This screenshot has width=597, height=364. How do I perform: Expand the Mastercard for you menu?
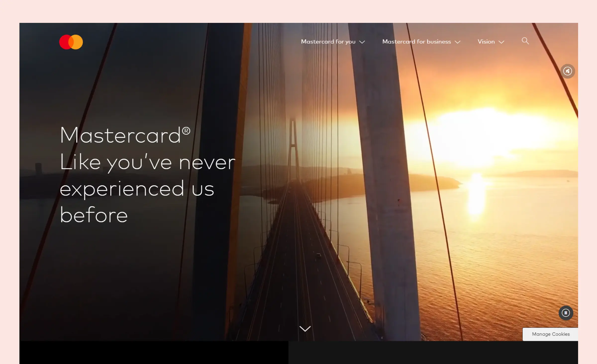(x=332, y=42)
